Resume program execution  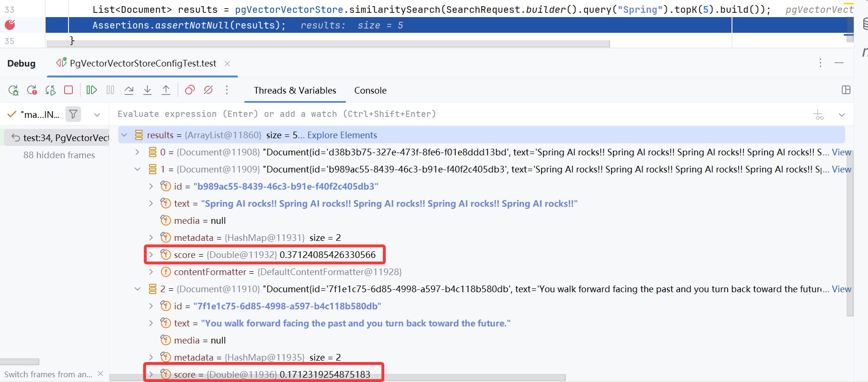(x=92, y=90)
